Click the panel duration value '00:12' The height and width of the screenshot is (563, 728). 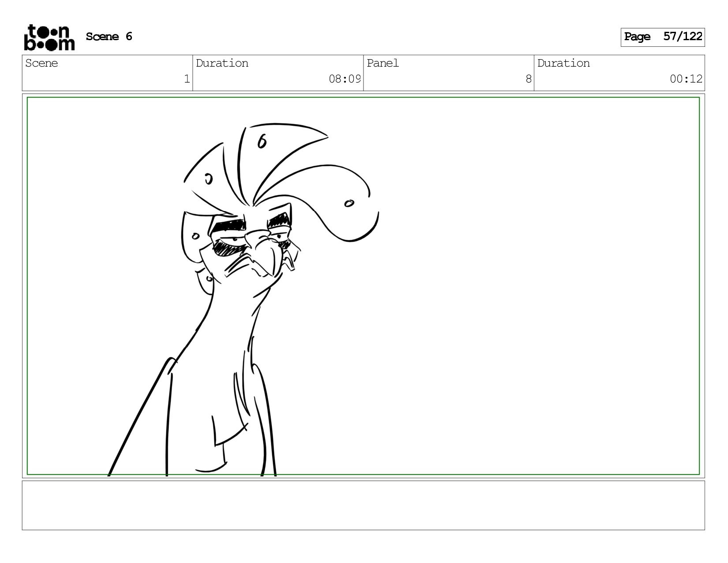coord(686,79)
